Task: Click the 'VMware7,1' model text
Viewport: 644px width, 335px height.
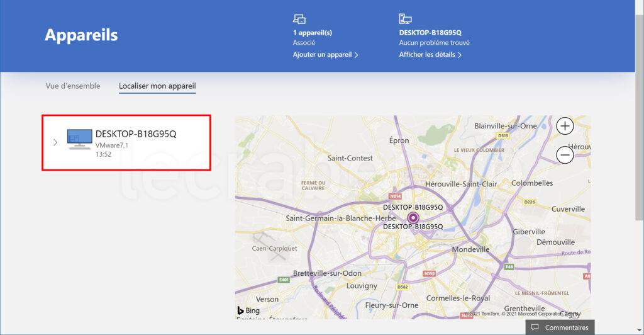Action: [x=112, y=145]
